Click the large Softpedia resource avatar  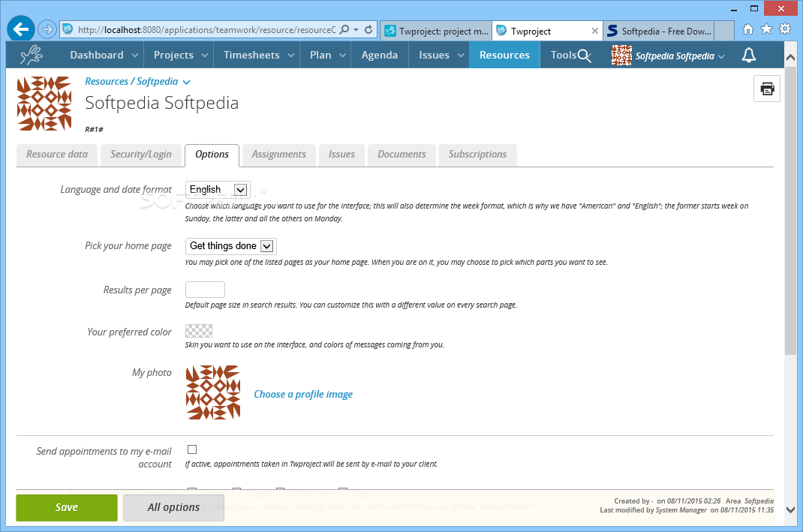tap(44, 104)
